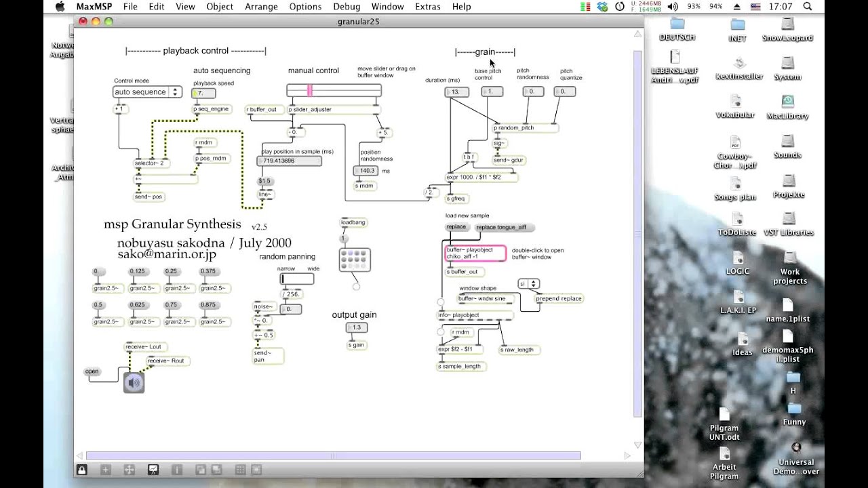This screenshot has width=868, height=488.
Task: Click the grain offset message box 0.125
Action: click(137, 271)
